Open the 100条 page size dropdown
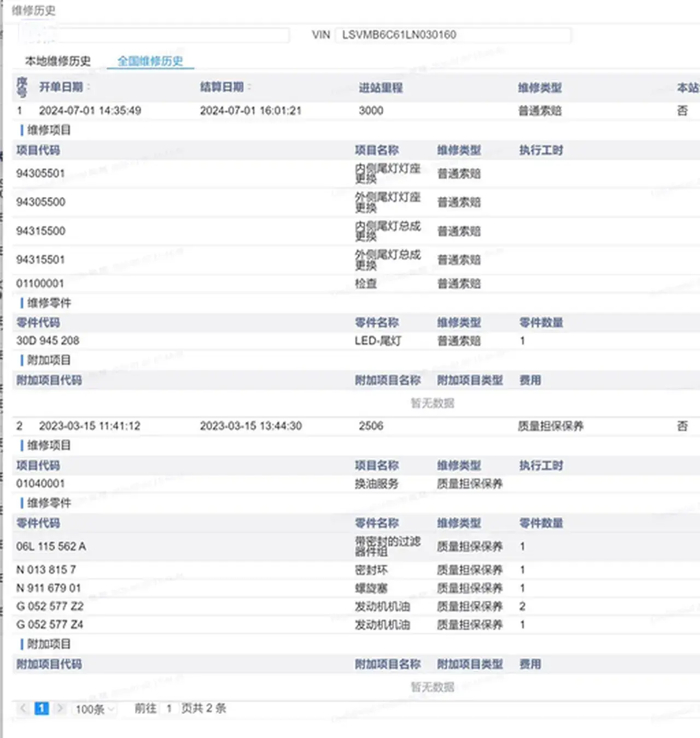Image resolution: width=700 pixels, height=738 pixels. tap(95, 709)
